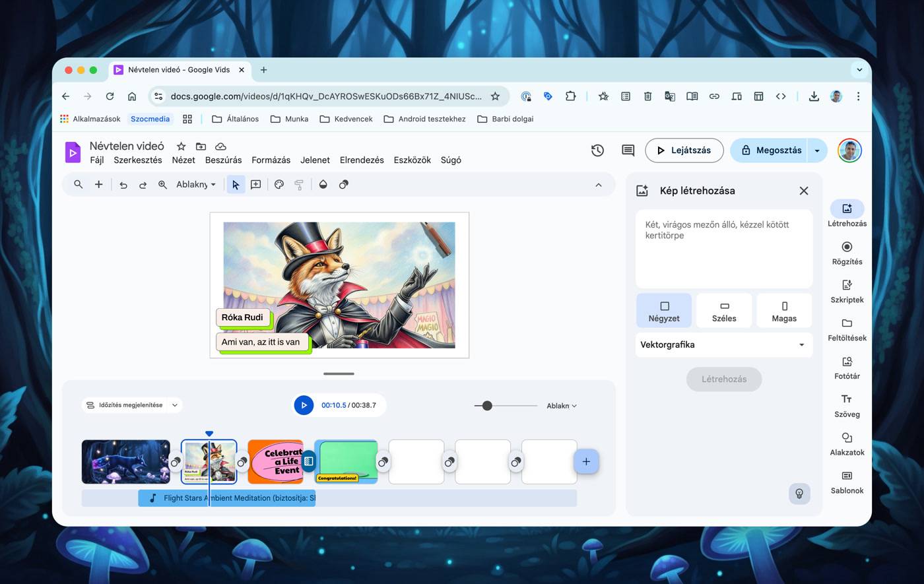Screen dimensions: 924x584
Task: Open the Formázás menu
Action: [x=271, y=160]
